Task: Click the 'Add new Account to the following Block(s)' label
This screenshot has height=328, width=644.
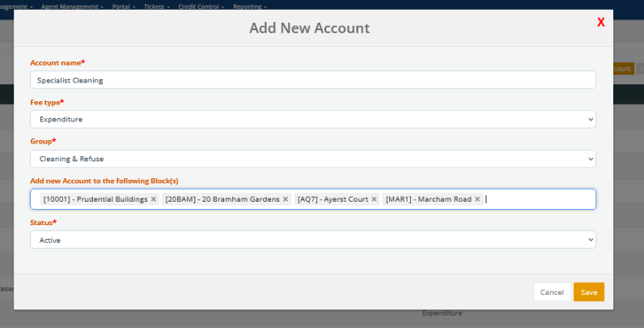Action: tap(104, 181)
